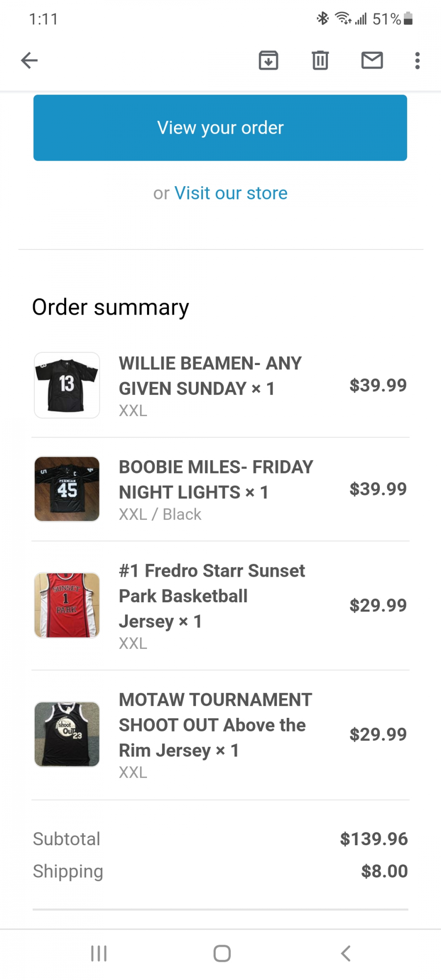Open the Visit our store link
Image resolution: width=441 pixels, height=980 pixels.
(x=231, y=193)
